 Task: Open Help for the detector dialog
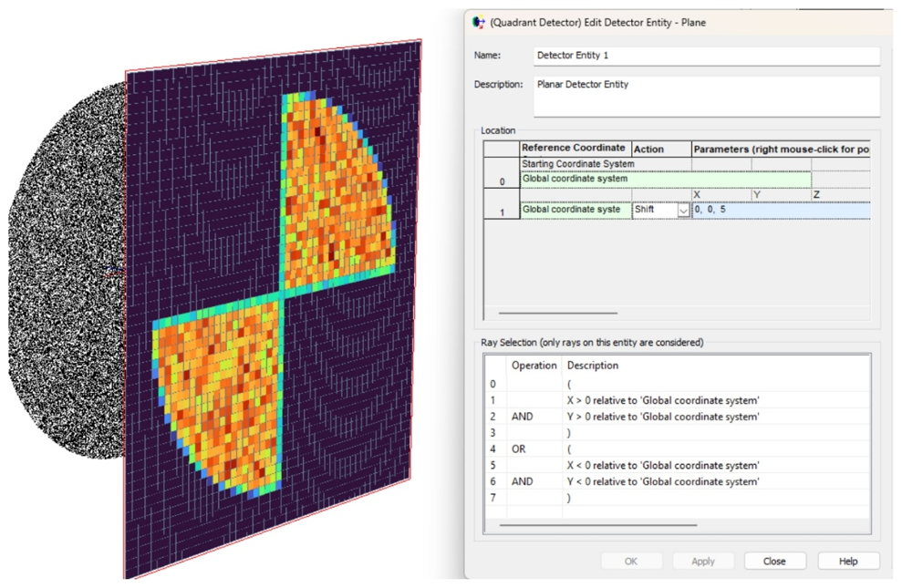click(847, 562)
